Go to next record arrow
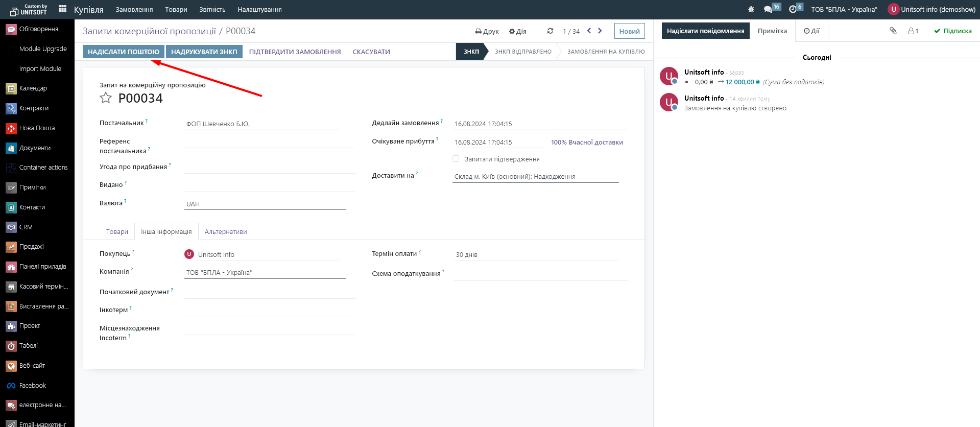980x427 pixels. (600, 31)
